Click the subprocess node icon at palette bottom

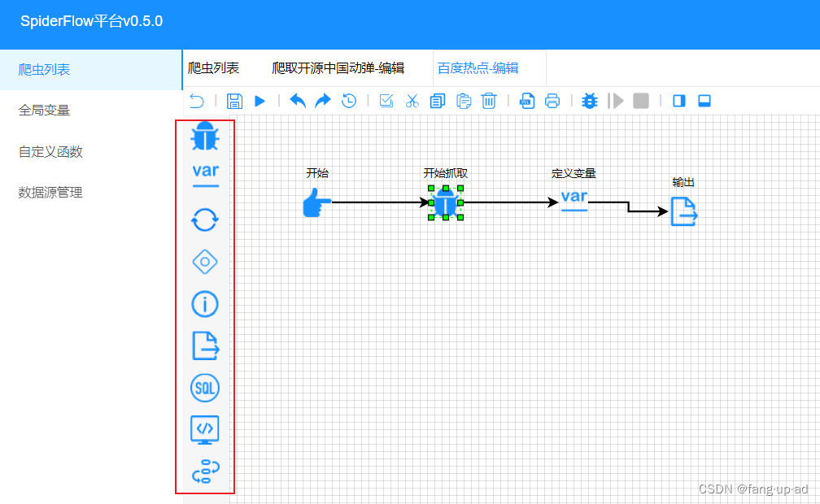pyautogui.click(x=204, y=471)
